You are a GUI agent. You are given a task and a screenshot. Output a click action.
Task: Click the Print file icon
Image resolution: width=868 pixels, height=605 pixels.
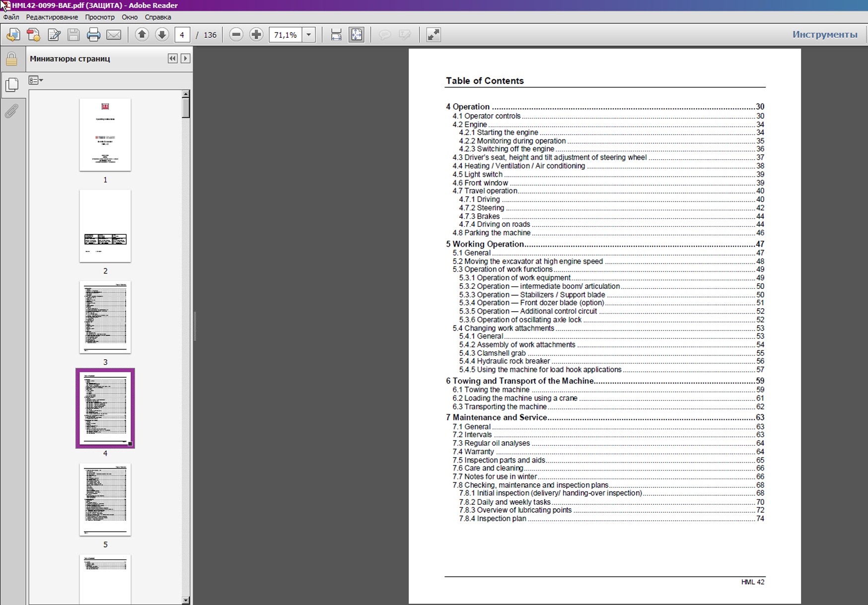[93, 35]
